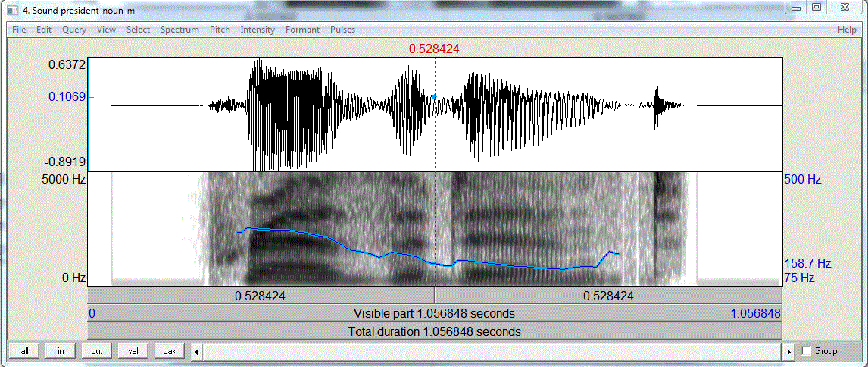Click the 0.1069 amplitude value
Image resolution: width=868 pixels, height=367 pixels.
[x=67, y=96]
